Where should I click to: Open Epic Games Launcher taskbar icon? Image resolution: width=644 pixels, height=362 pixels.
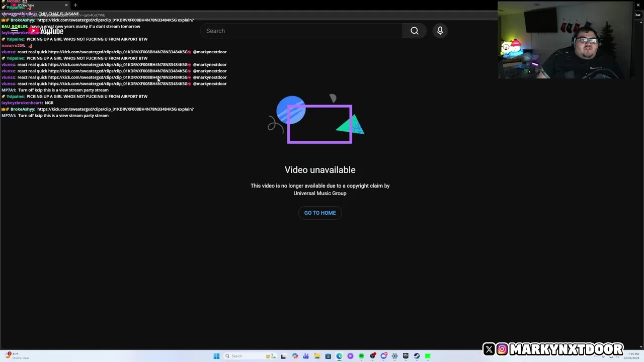[406, 356]
